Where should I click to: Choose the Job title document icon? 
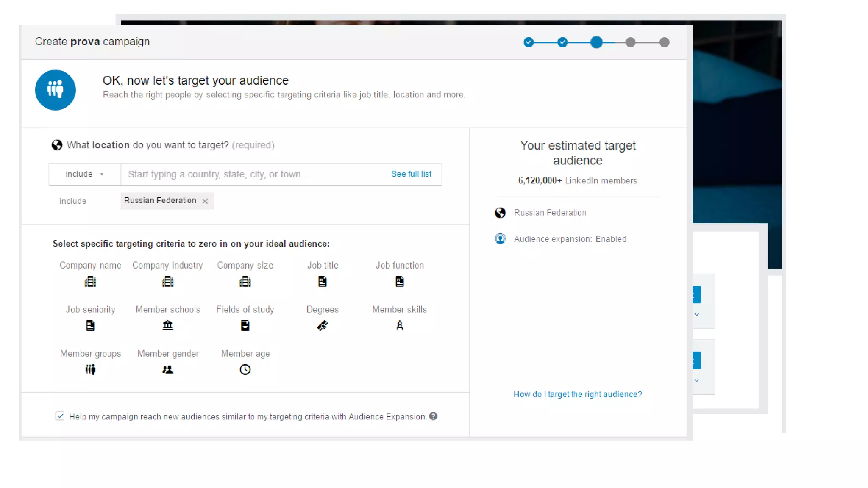coord(322,282)
